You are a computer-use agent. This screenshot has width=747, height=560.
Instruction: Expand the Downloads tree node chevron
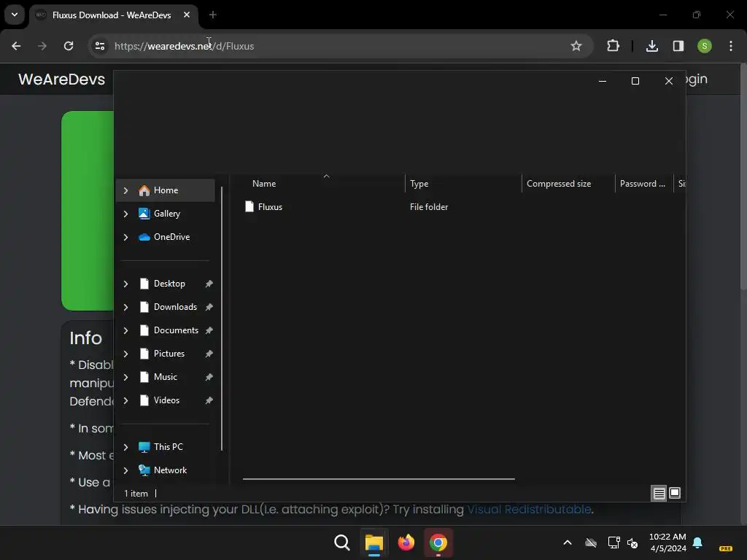[125, 307]
